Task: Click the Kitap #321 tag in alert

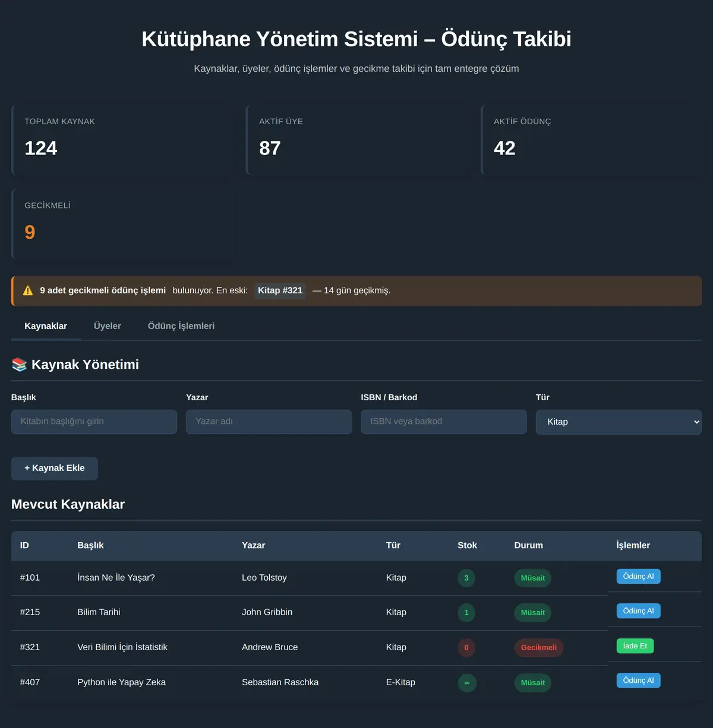Action: tap(280, 290)
